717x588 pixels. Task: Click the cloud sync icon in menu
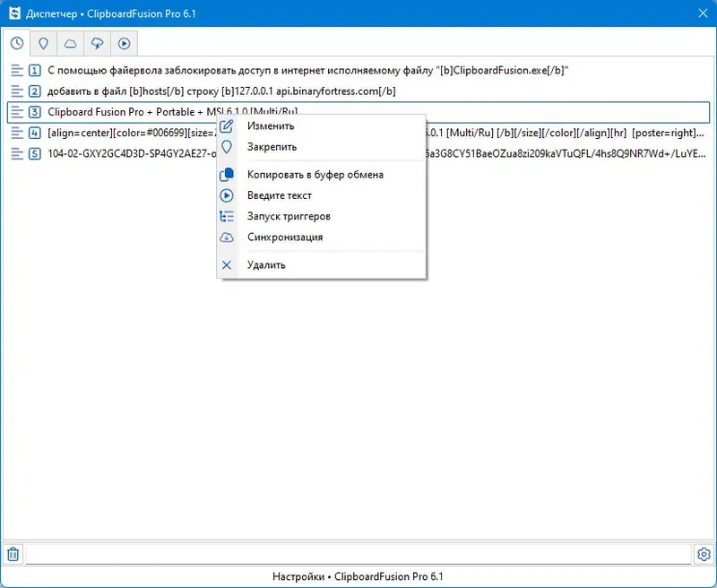227,238
